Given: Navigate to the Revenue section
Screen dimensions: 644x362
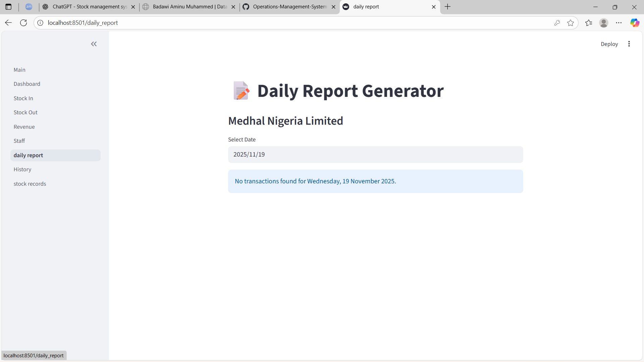Looking at the screenshot, I should click(24, 127).
